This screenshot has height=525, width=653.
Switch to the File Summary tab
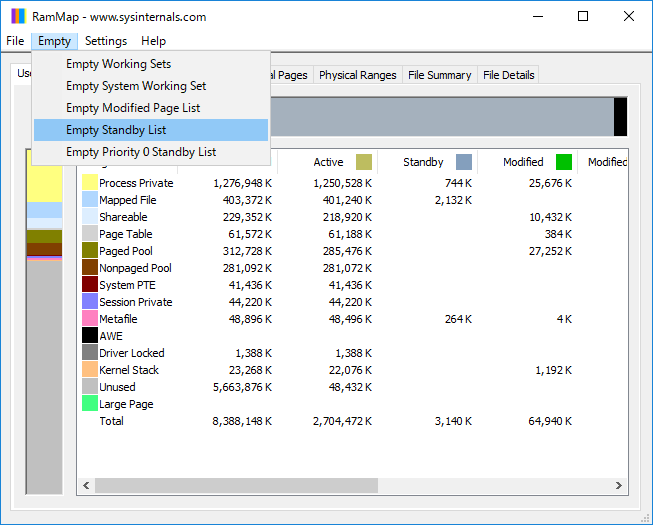pos(439,75)
